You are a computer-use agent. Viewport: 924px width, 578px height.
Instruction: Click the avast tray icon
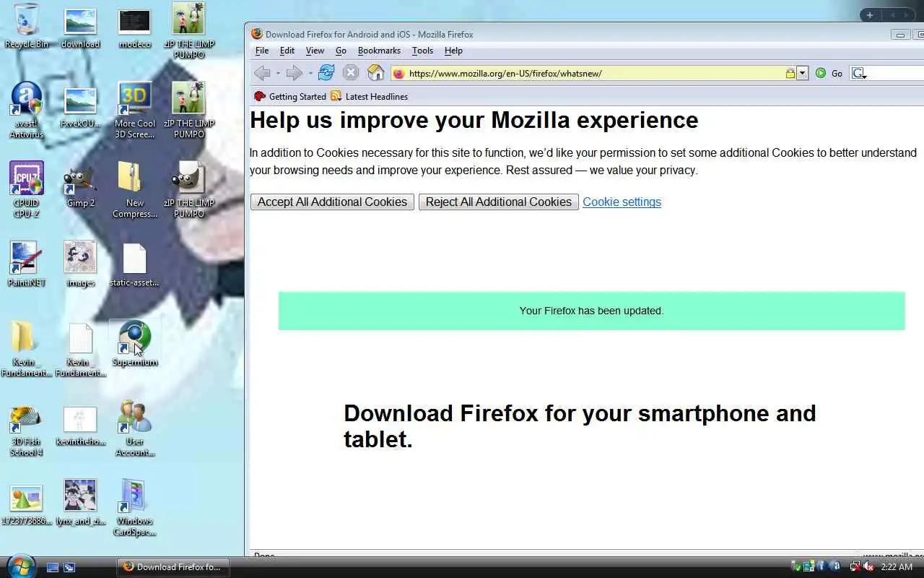tap(835, 566)
